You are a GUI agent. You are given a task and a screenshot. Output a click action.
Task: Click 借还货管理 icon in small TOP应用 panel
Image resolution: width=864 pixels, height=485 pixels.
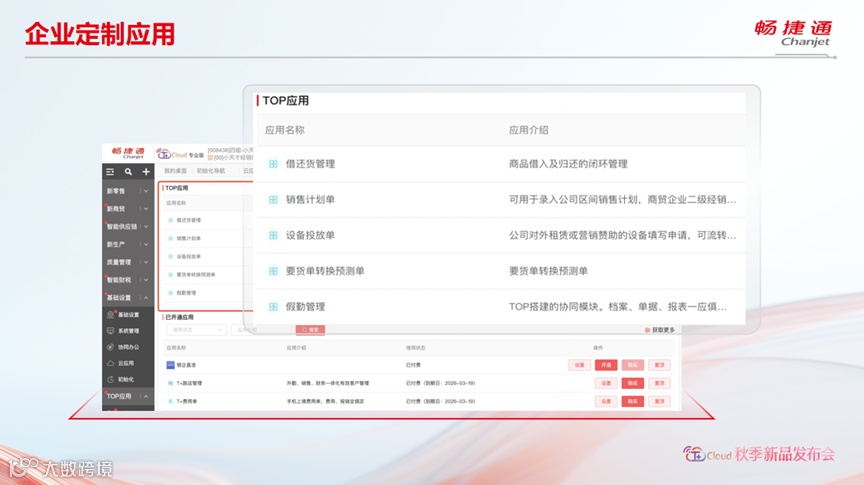[x=171, y=220]
